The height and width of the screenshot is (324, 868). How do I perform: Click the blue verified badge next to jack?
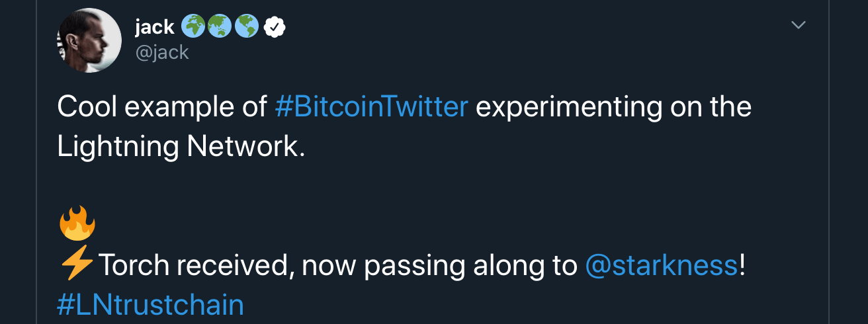click(275, 27)
